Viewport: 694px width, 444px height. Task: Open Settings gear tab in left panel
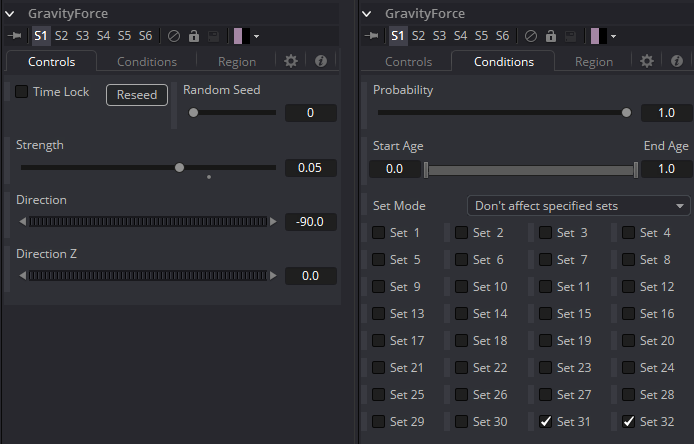[291, 61]
